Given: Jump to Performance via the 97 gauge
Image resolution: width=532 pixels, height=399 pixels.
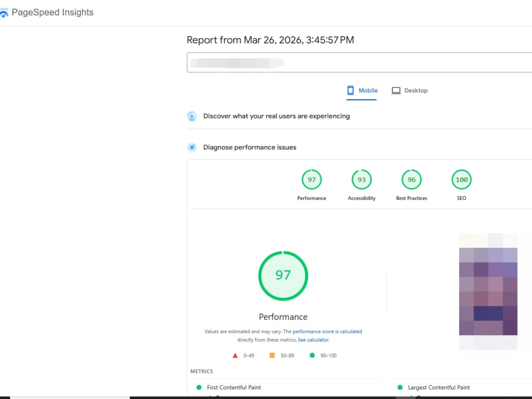Looking at the screenshot, I should tap(311, 179).
